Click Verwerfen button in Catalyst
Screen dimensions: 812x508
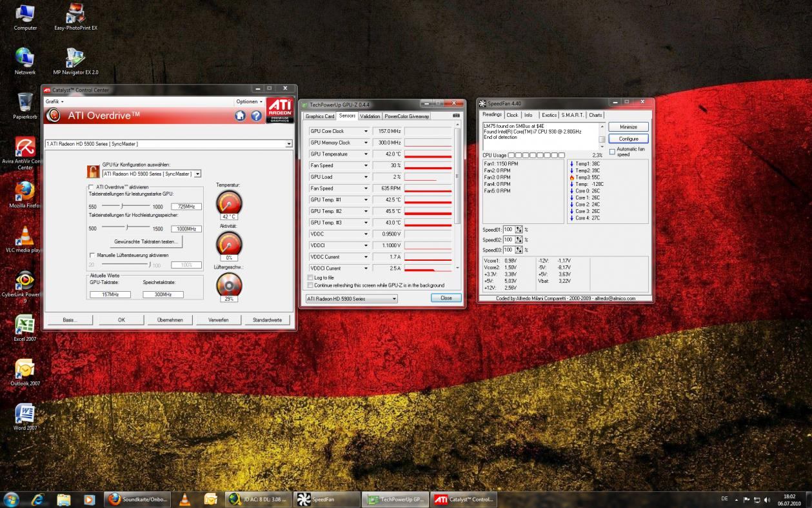pos(218,320)
